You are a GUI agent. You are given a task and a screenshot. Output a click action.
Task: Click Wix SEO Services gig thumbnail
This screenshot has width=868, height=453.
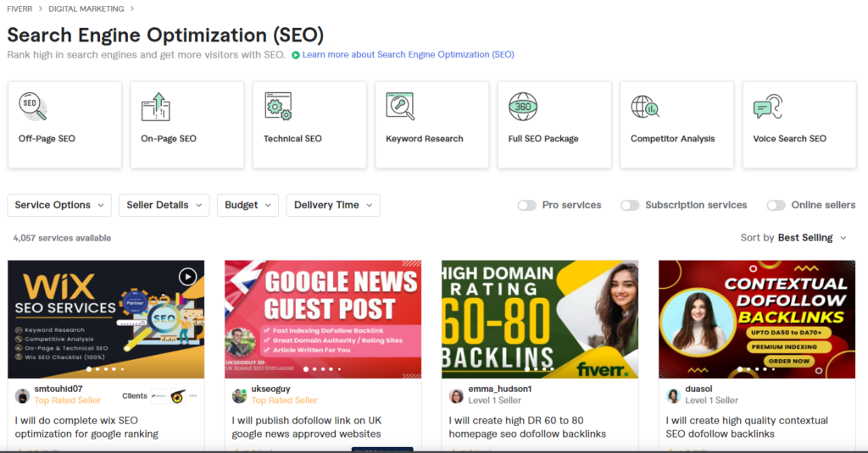106,319
